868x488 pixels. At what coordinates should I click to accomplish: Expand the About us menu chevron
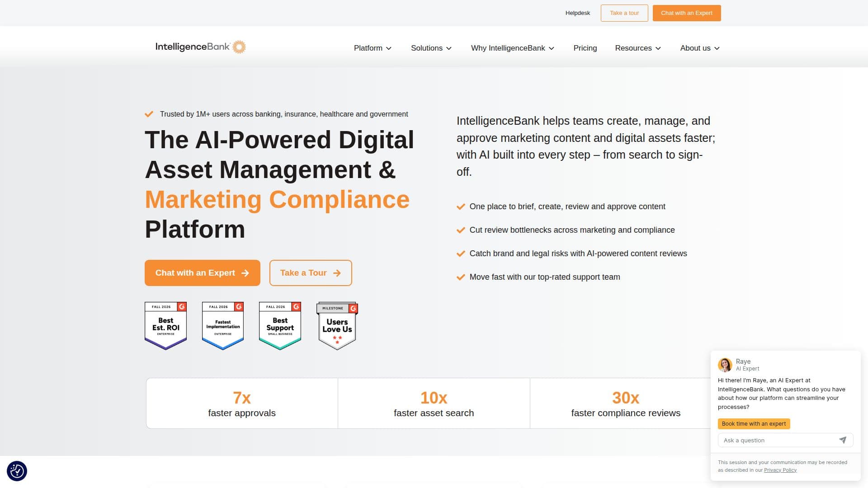[717, 48]
